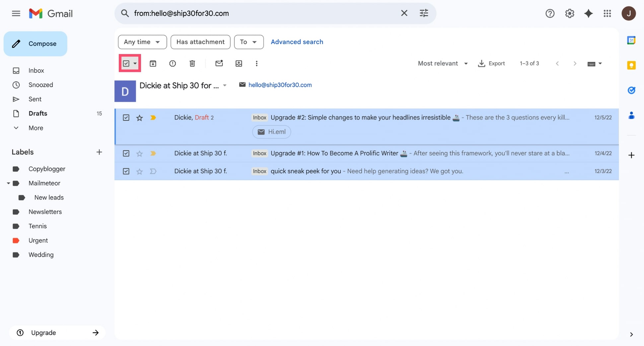Image resolution: width=644 pixels, height=346 pixels.
Task: Select the red Urgent label
Action: 38,241
